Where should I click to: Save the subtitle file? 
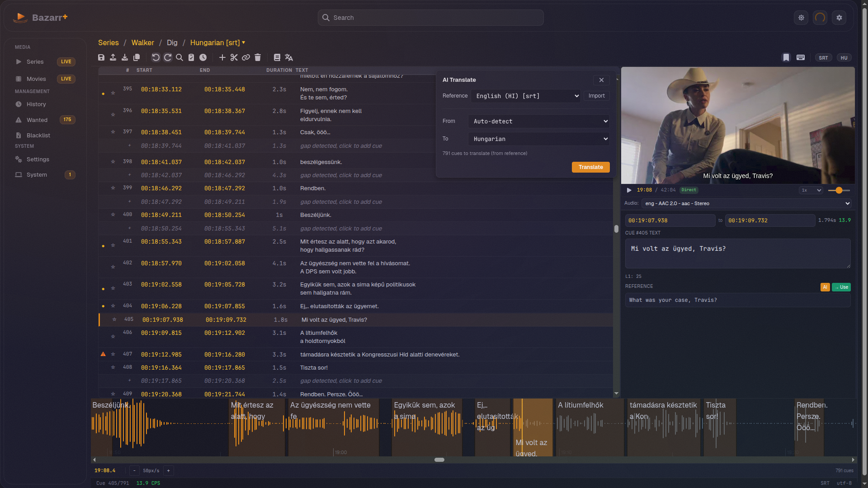point(101,57)
